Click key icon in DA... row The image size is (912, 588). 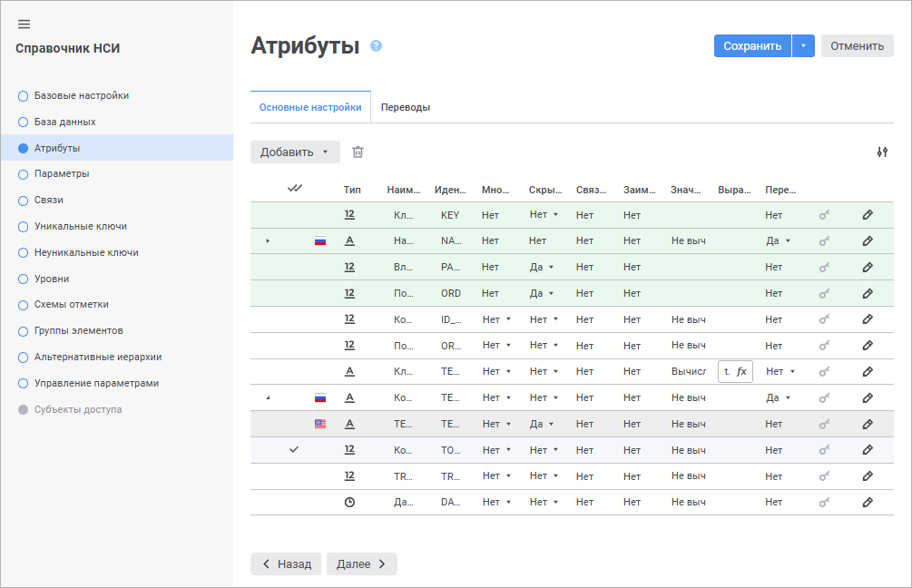[824, 502]
